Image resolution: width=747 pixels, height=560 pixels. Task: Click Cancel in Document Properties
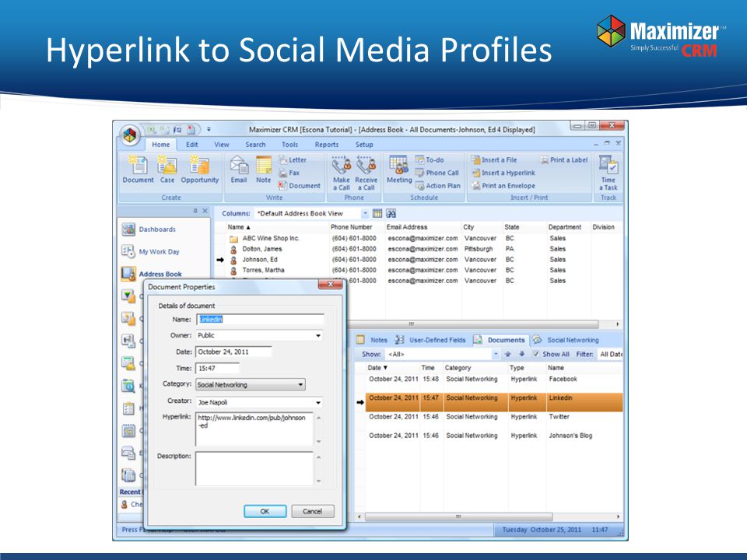[x=313, y=511]
